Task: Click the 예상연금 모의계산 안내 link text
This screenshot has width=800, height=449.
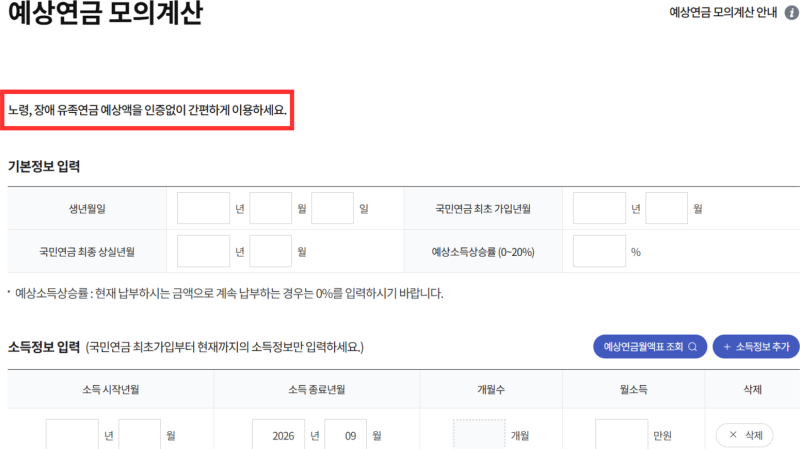Action: (723, 12)
